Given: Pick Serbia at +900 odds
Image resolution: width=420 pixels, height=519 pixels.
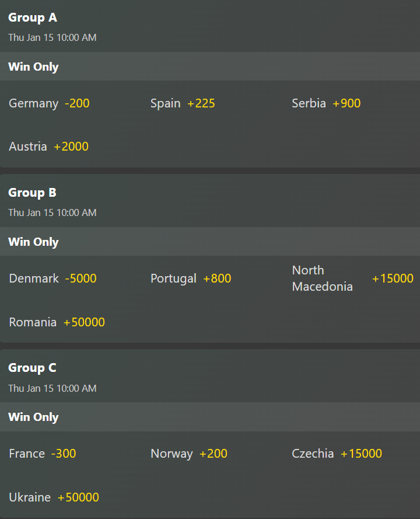Looking at the screenshot, I should coord(326,103).
